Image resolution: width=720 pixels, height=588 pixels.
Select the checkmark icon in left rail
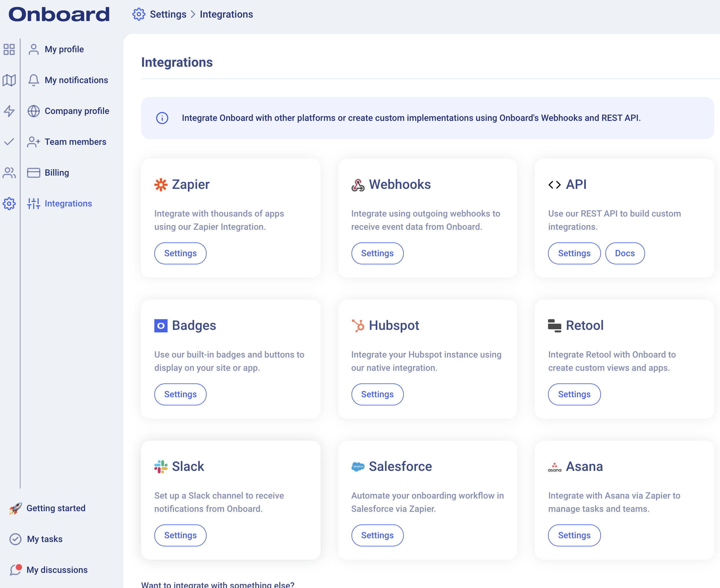click(x=9, y=142)
